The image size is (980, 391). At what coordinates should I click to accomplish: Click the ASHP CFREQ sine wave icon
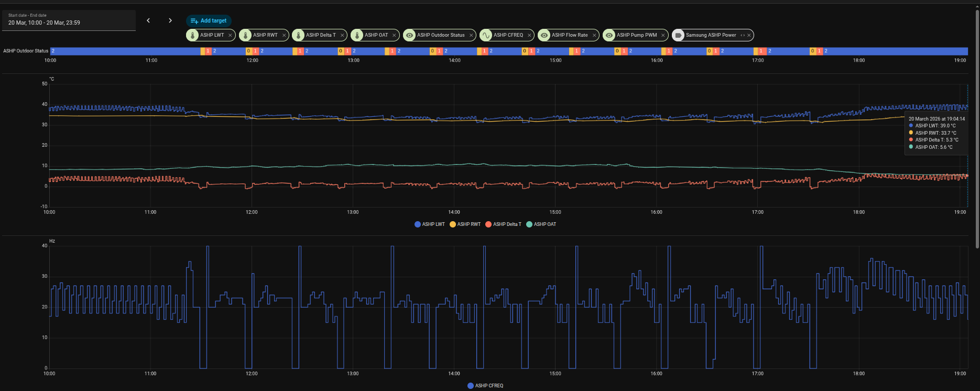point(486,35)
